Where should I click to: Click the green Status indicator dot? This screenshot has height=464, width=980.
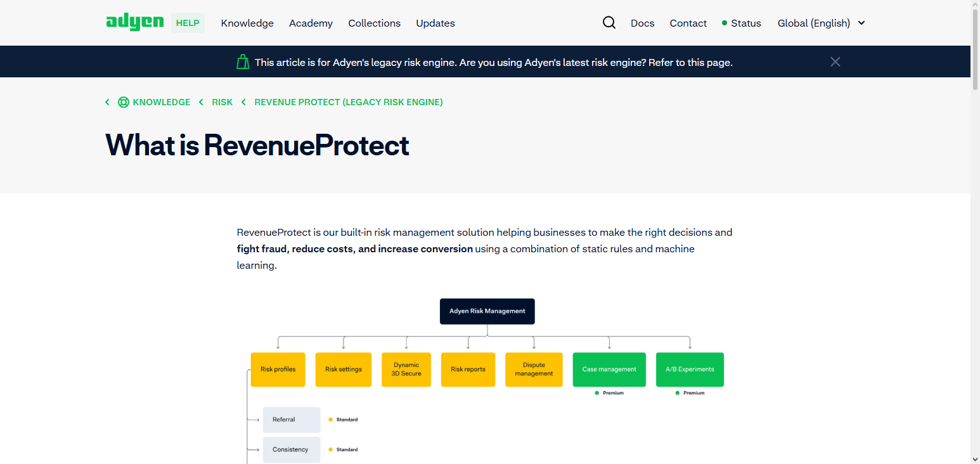(x=723, y=23)
